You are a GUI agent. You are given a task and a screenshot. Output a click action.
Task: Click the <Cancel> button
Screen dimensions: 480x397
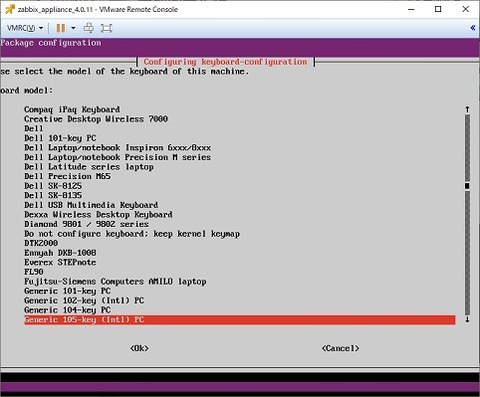[x=340, y=348]
